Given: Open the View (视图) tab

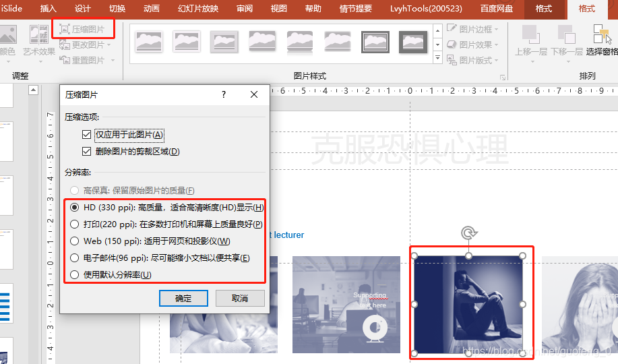Looking at the screenshot, I should (278, 9).
